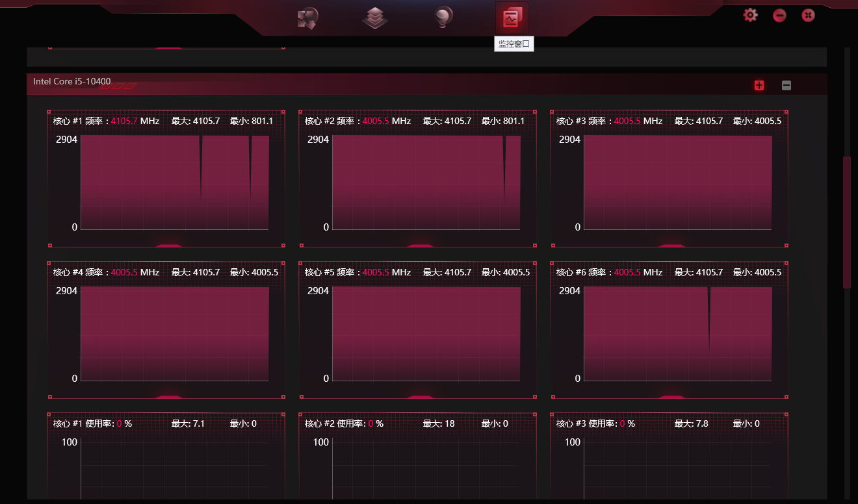Image resolution: width=858 pixels, height=504 pixels.
Task: Expand all Intel Core i5-10400 graphs with red plus
Action: pos(759,85)
